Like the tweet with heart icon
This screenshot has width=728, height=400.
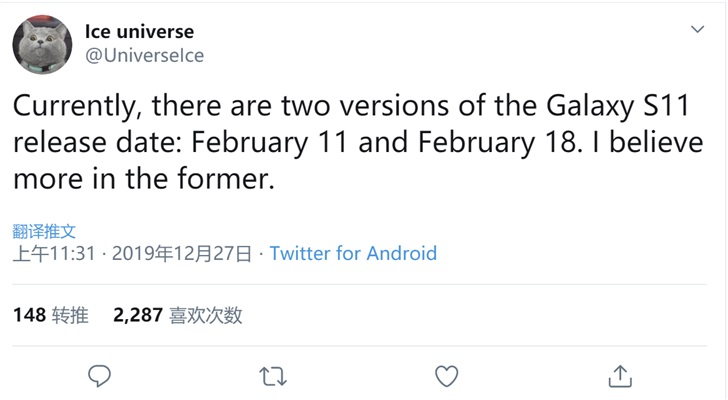(x=447, y=376)
